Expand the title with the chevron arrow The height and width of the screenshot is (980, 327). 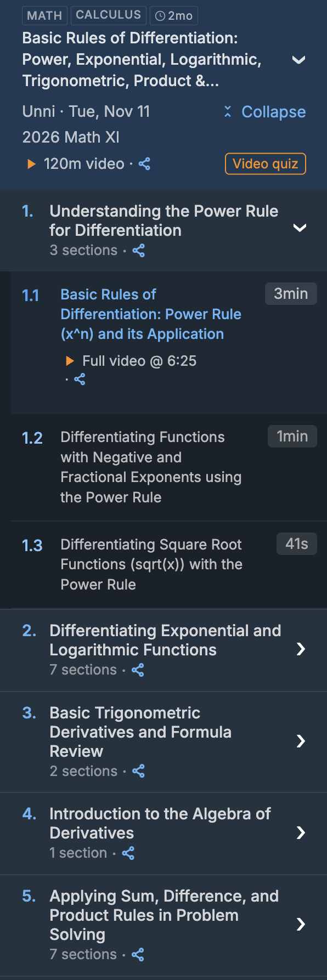click(x=300, y=60)
